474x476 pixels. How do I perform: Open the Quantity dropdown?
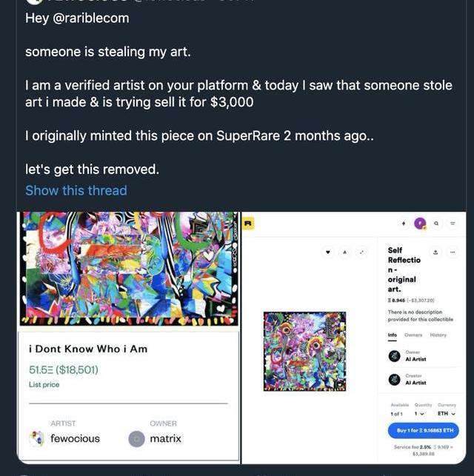424,413
